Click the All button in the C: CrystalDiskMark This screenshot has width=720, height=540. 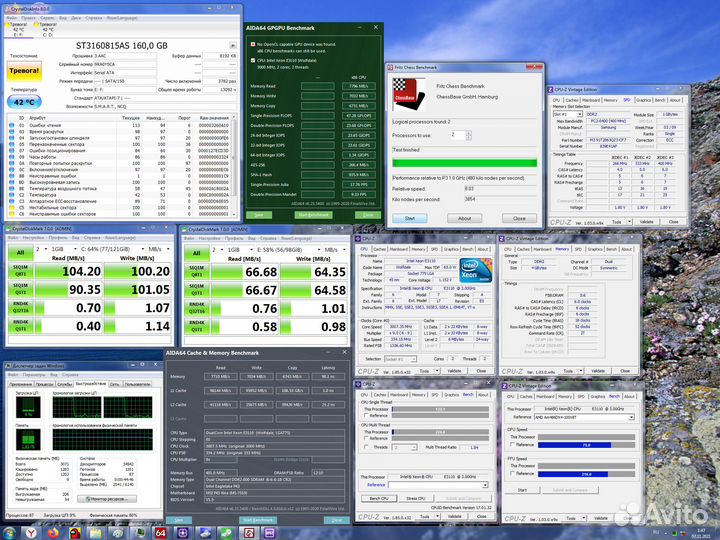click(21, 253)
